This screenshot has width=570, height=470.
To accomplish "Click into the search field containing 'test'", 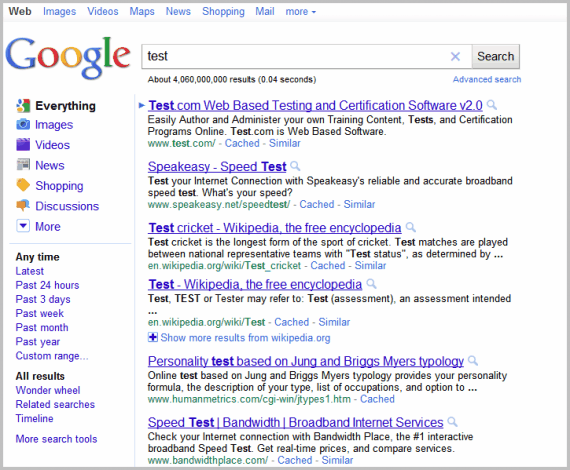I will (x=294, y=56).
